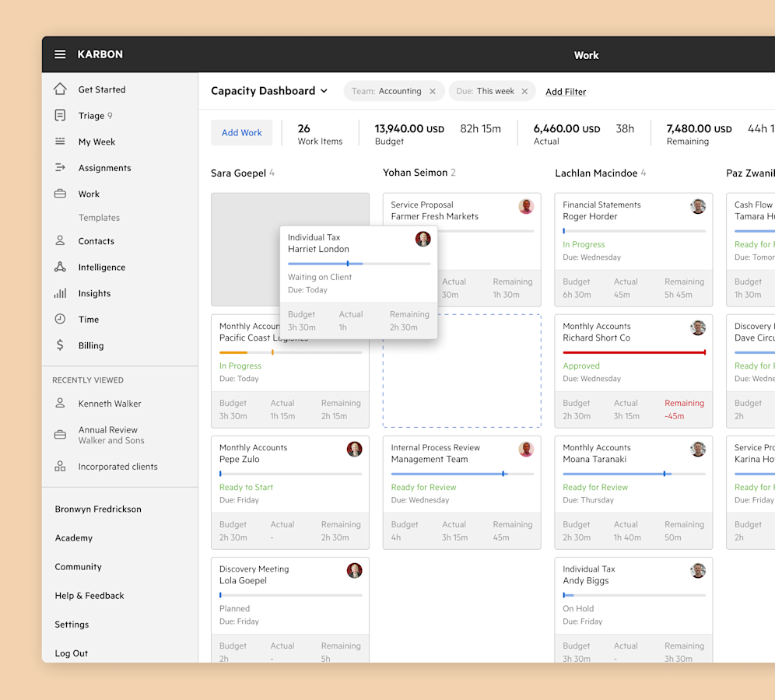Open the hamburger menu next to KARBON
Viewport: 775px width, 700px height.
[60, 54]
